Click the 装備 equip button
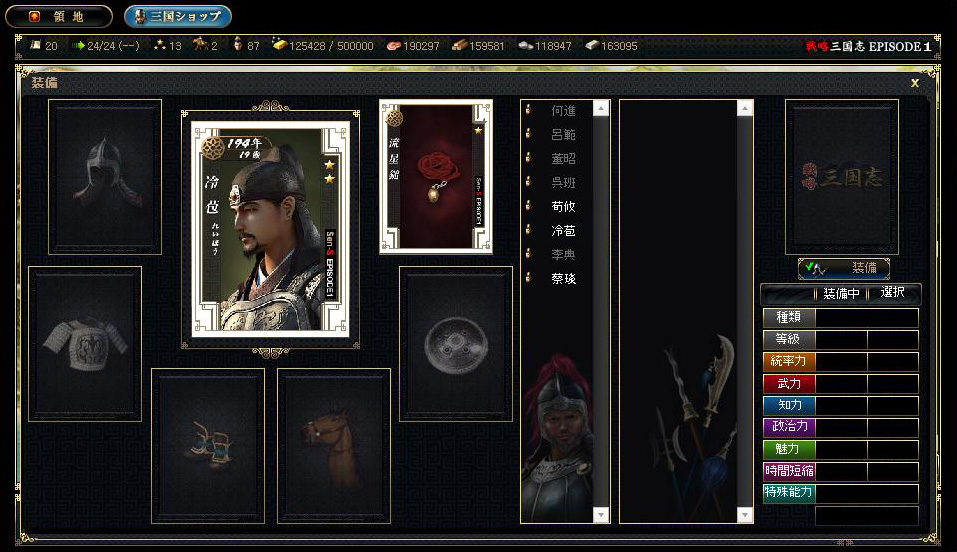957x552 pixels. [843, 268]
